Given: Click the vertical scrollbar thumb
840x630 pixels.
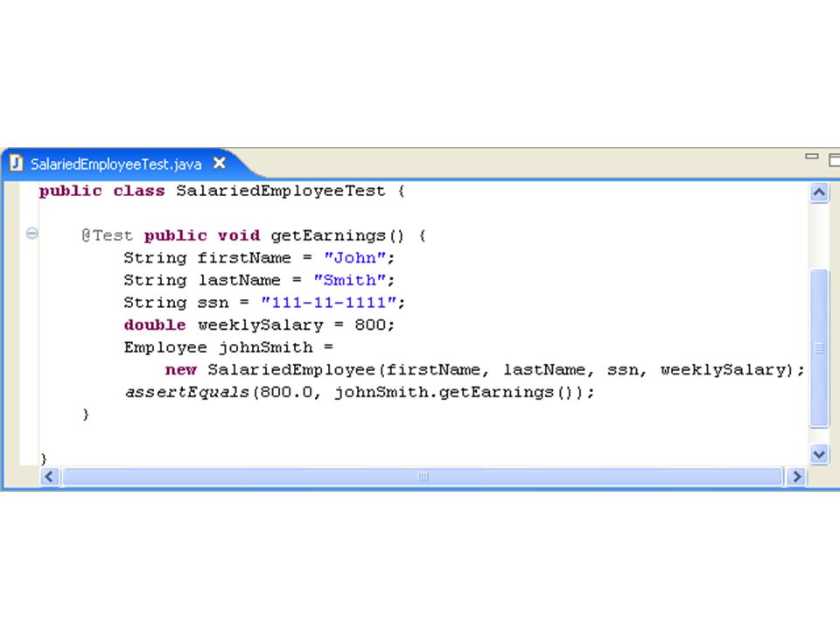Looking at the screenshot, I should pos(819,348).
